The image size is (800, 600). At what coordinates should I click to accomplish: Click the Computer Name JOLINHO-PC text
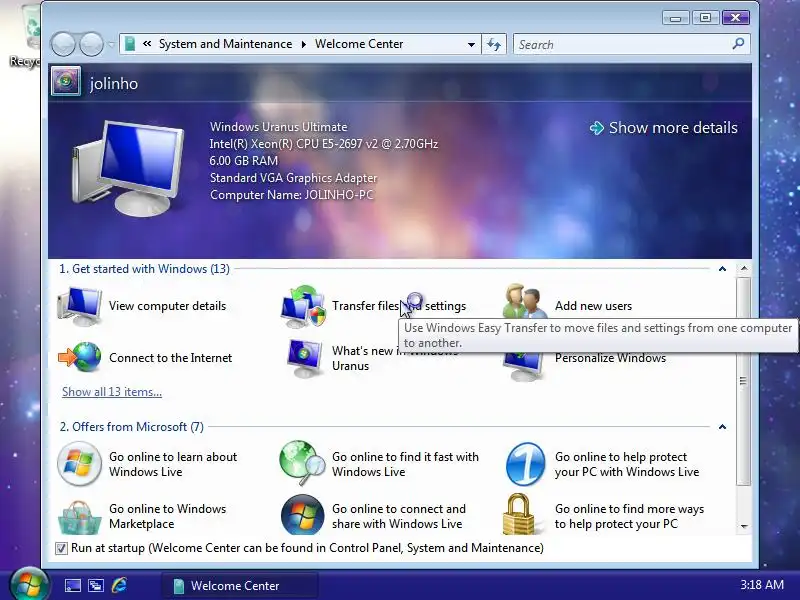(x=292, y=195)
